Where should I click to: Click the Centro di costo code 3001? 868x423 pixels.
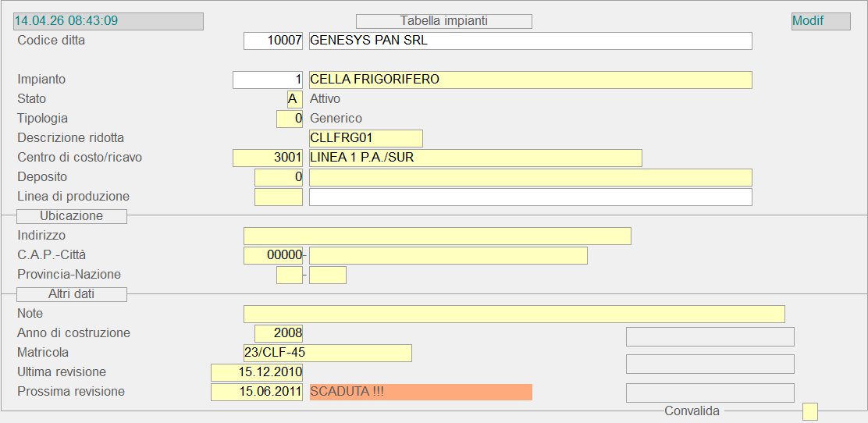267,158
